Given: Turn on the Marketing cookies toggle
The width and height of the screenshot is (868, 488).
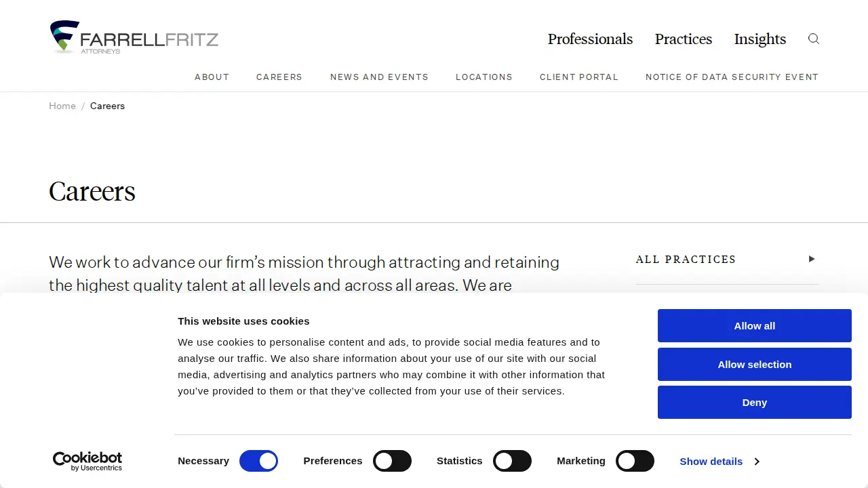Looking at the screenshot, I should click(635, 461).
